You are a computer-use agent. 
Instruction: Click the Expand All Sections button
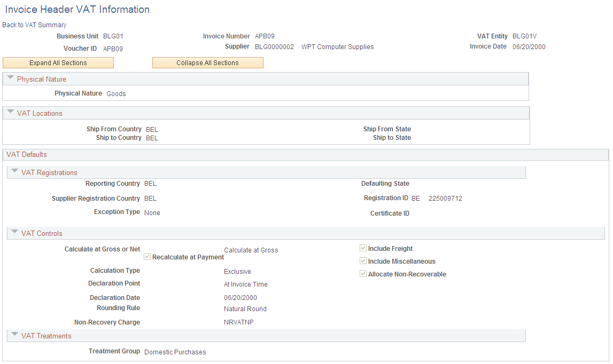click(x=58, y=62)
